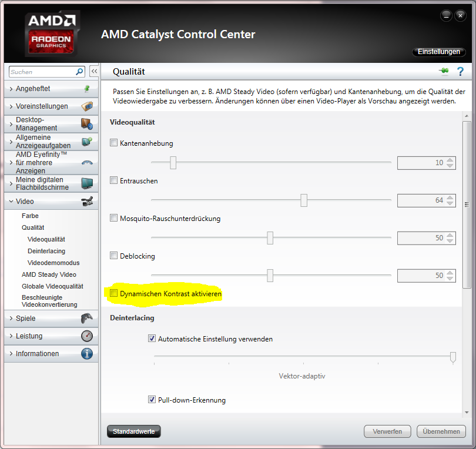Click the Deblocking slider handle
The image size is (476, 449).
click(x=270, y=276)
